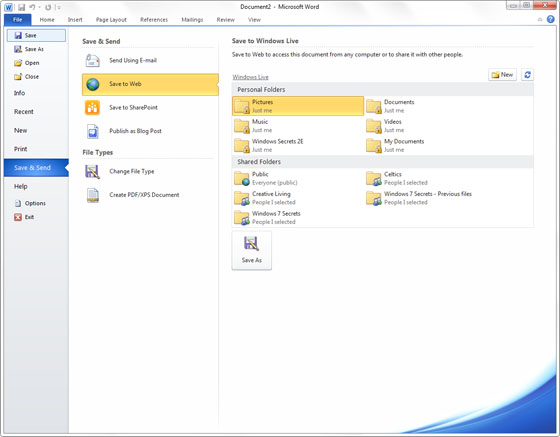Click the Redo icon in quick access toolbar

coord(48,7)
